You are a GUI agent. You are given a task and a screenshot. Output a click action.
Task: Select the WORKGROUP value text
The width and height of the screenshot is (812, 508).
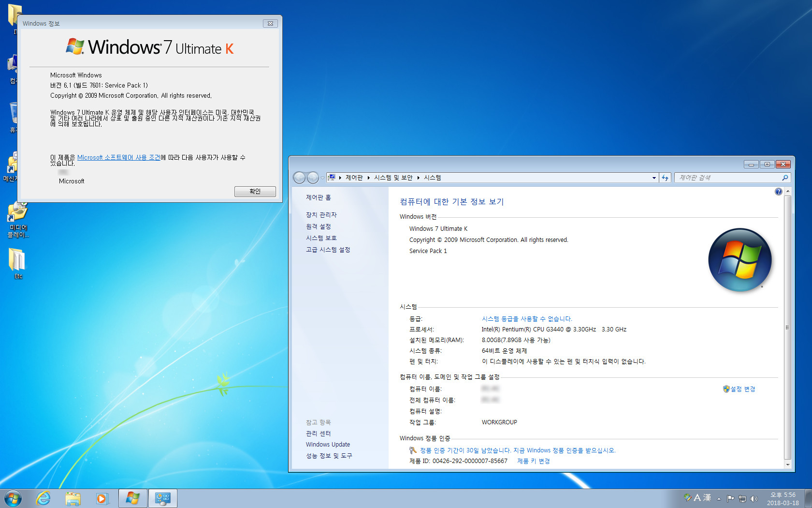point(499,422)
